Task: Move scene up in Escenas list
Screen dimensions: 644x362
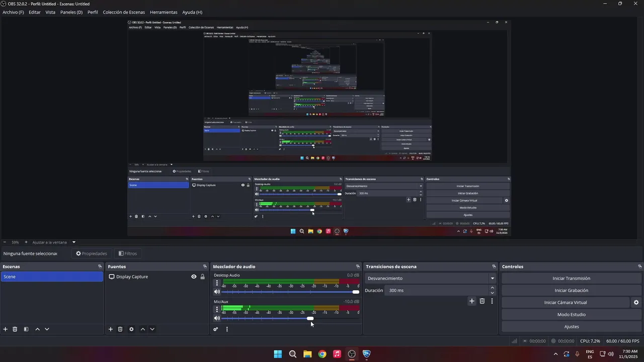Action: pyautogui.click(x=37, y=329)
